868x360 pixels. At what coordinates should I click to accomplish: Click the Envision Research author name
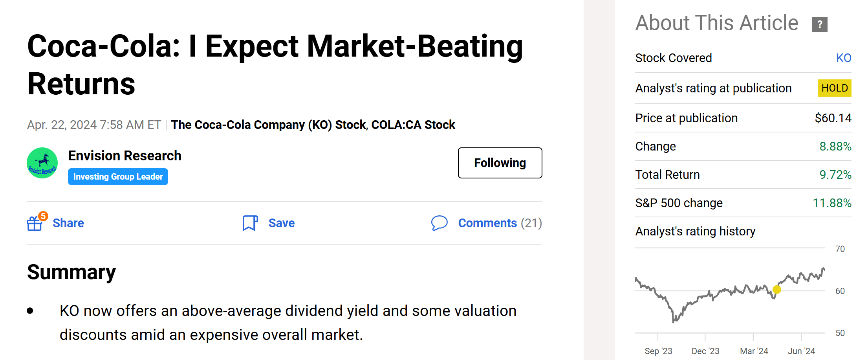[x=125, y=156]
